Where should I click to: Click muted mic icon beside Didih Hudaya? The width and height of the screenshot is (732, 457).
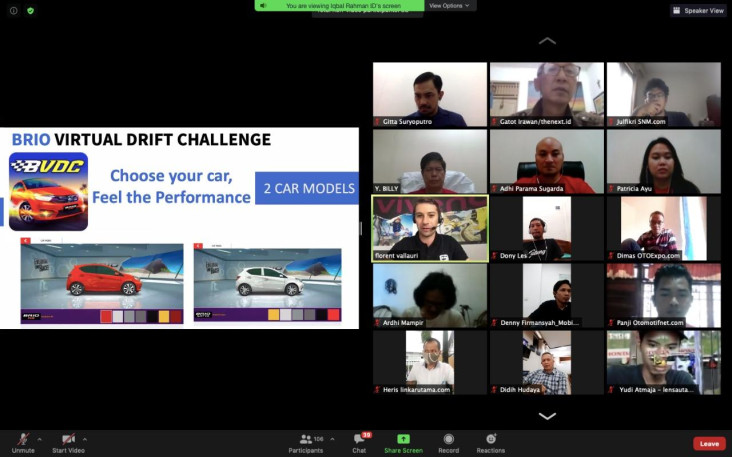click(x=494, y=390)
